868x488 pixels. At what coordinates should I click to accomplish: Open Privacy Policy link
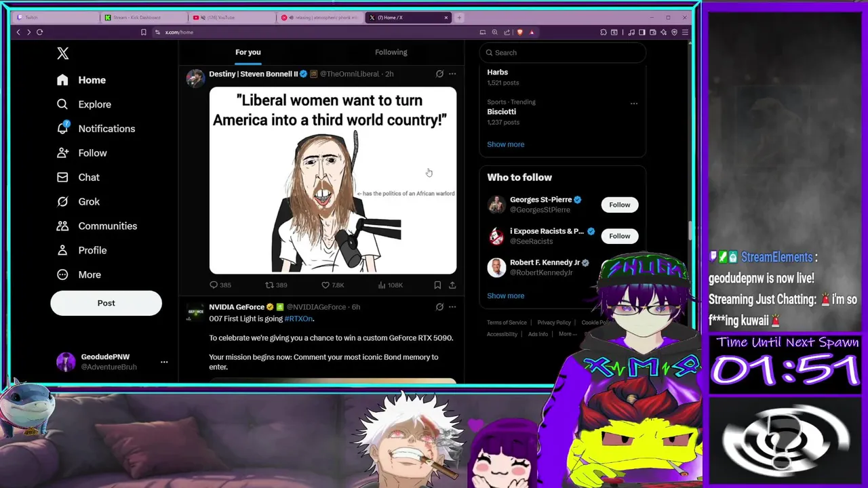pos(554,323)
